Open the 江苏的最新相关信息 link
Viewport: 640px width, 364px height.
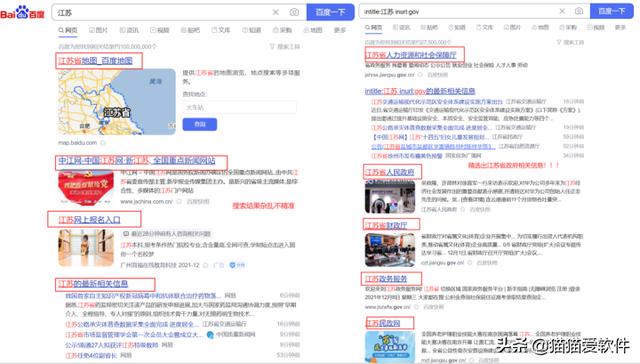tap(93, 284)
